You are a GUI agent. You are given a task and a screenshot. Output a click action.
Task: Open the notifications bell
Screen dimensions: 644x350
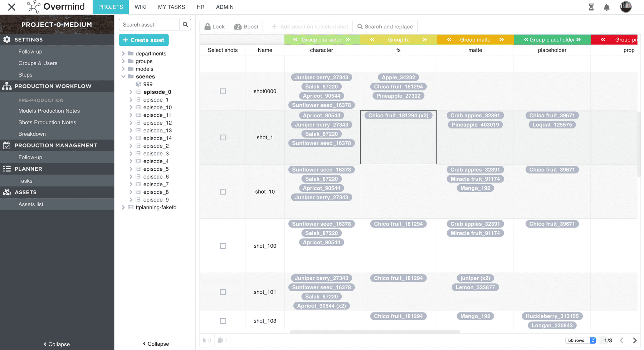pyautogui.click(x=606, y=7)
